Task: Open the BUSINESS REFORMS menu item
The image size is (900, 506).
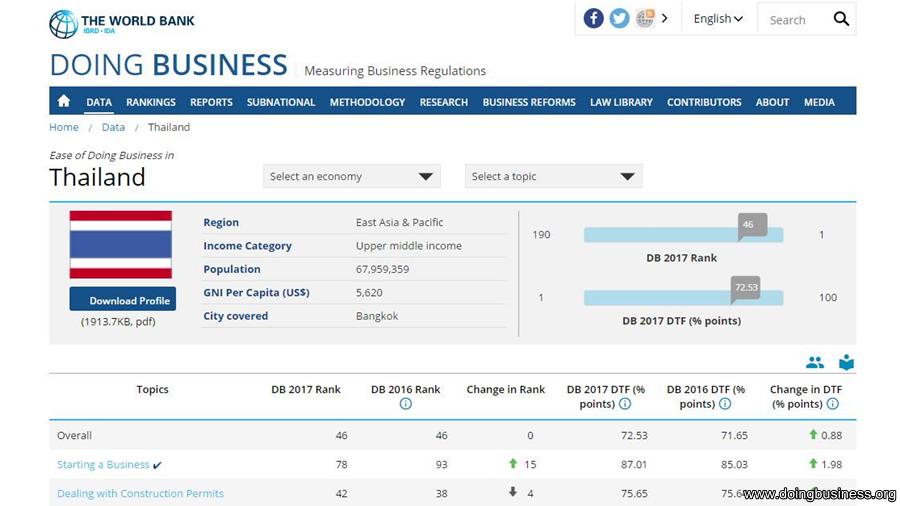Action: tap(529, 102)
